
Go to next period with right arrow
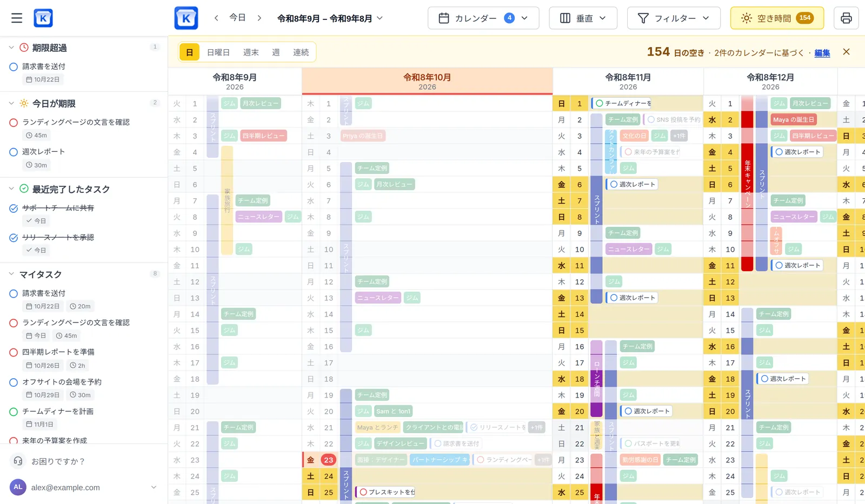259,18
